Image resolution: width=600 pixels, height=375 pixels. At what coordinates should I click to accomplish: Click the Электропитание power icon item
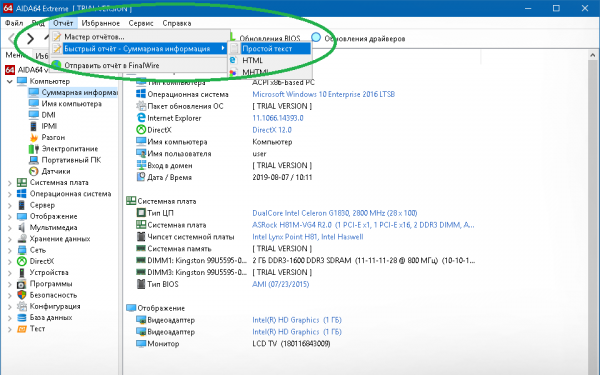click(34, 148)
